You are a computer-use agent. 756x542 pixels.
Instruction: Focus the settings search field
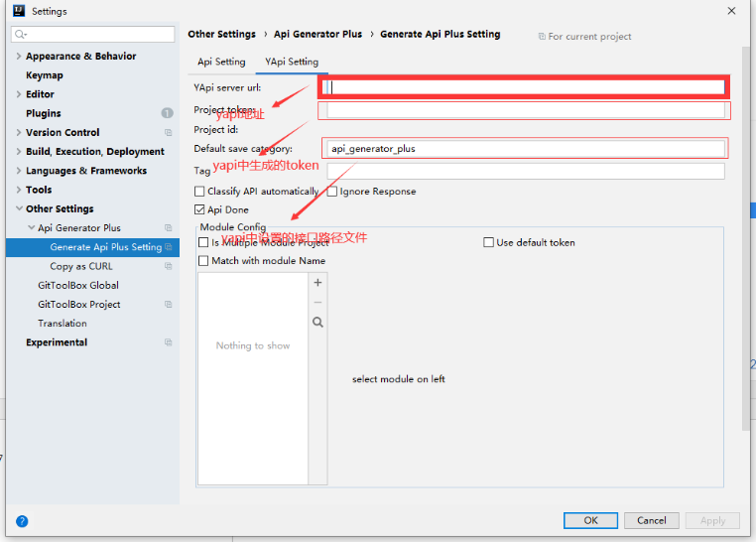click(93, 34)
